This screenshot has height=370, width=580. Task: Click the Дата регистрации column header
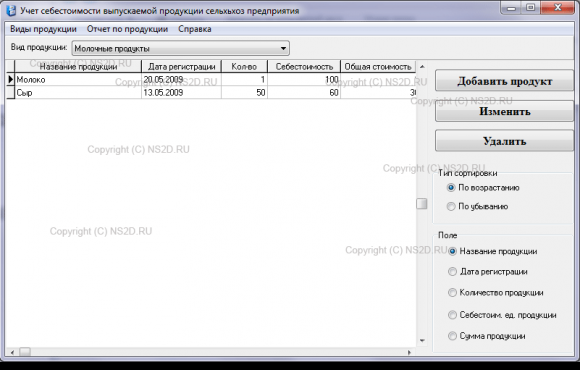click(x=181, y=67)
